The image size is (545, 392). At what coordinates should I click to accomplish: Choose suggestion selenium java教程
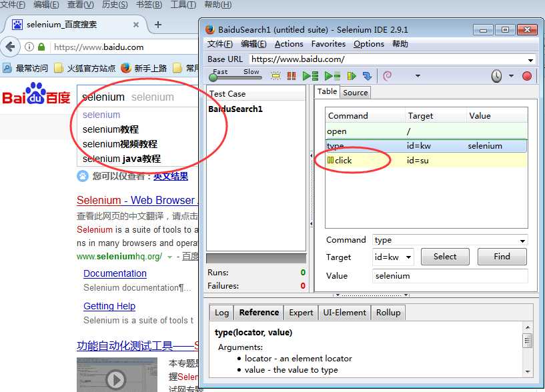pos(121,159)
